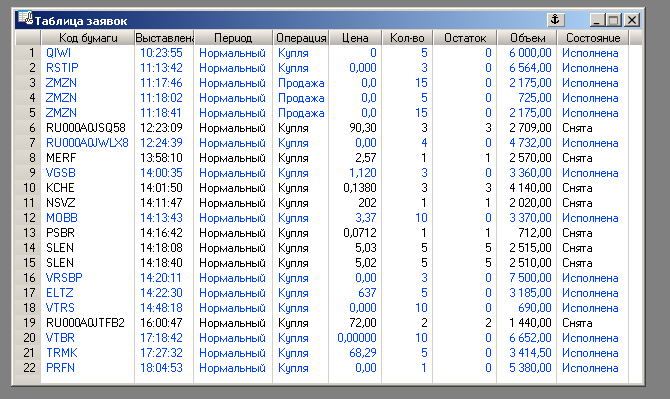Click Нормальный period in MOBB row

[x=232, y=218]
